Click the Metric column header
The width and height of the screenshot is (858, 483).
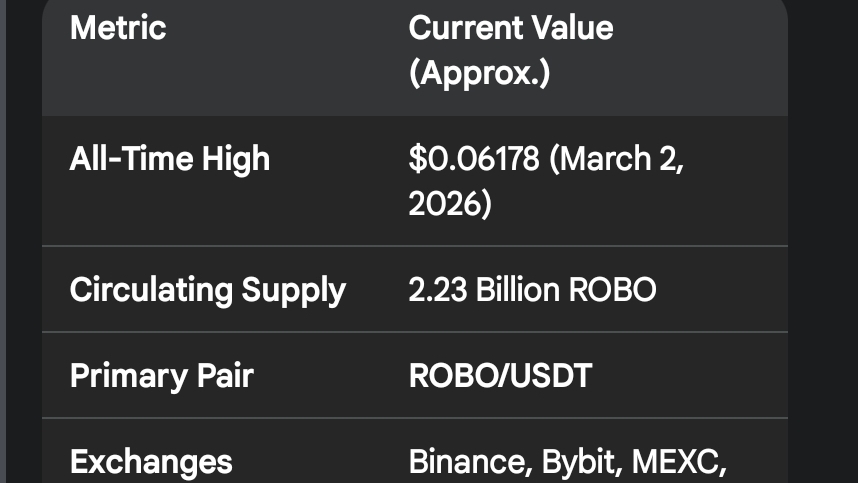(117, 27)
